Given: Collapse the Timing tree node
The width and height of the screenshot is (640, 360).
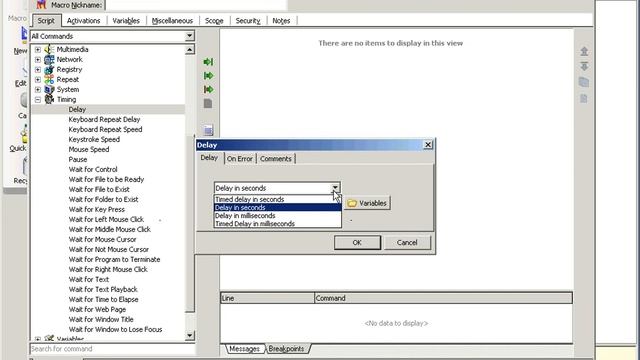Looking at the screenshot, I should [38, 100].
